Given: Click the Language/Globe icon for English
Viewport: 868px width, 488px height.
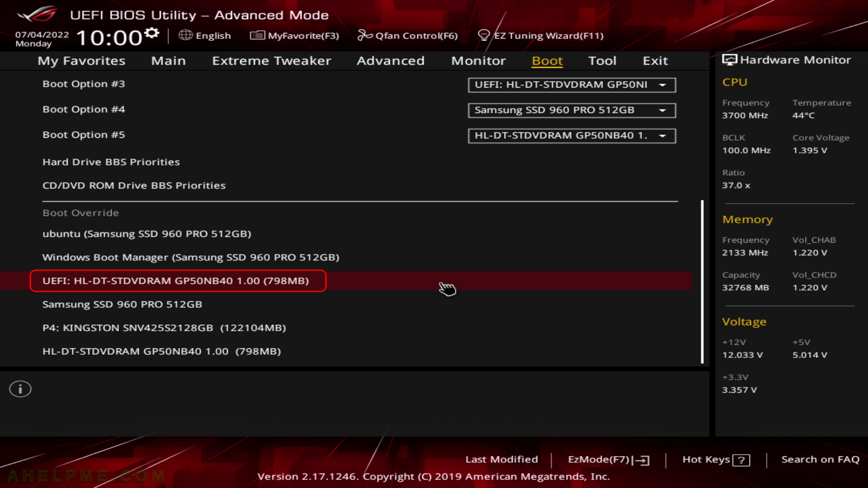Looking at the screenshot, I should (186, 35).
